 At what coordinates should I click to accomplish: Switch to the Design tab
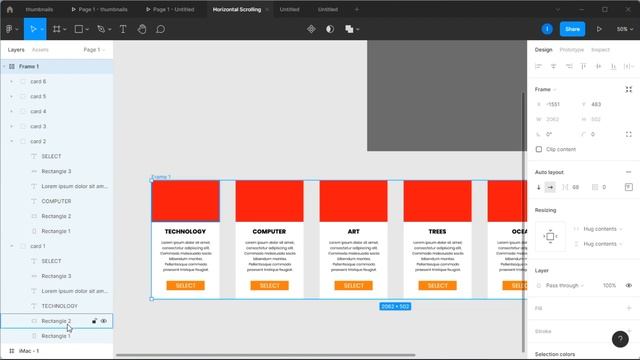coord(543,50)
